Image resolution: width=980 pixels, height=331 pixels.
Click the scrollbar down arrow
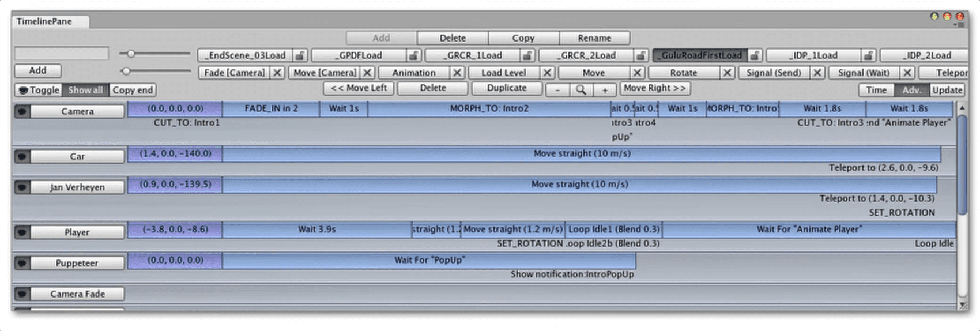962,304
